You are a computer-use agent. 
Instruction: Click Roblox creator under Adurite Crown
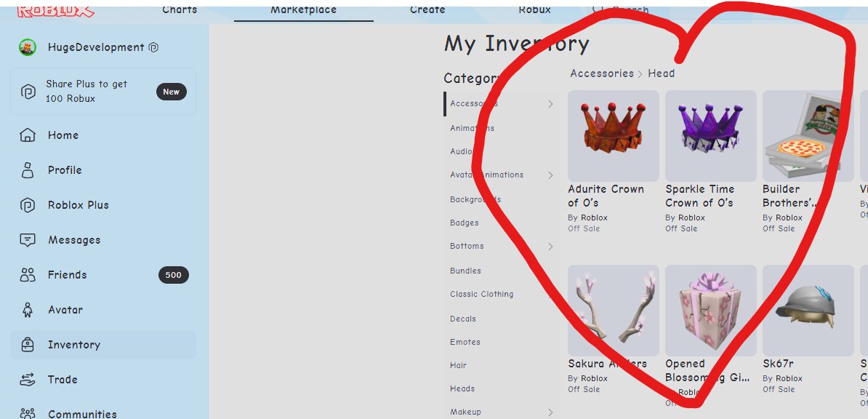tap(594, 218)
